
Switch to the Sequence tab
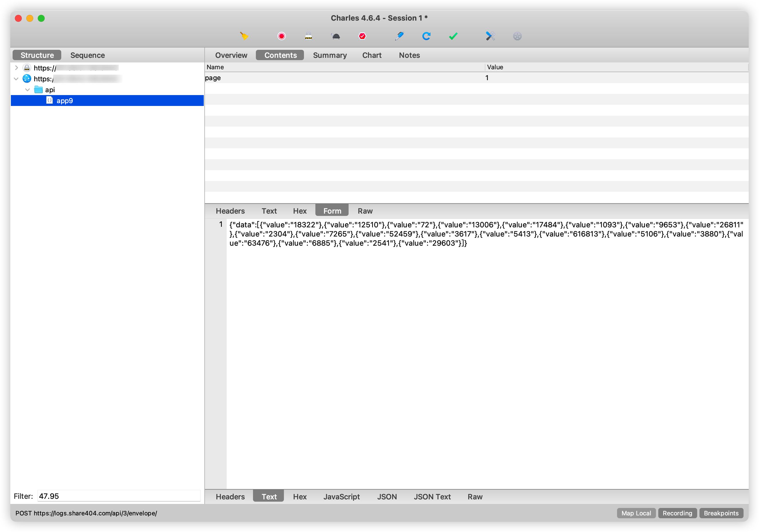click(x=87, y=55)
